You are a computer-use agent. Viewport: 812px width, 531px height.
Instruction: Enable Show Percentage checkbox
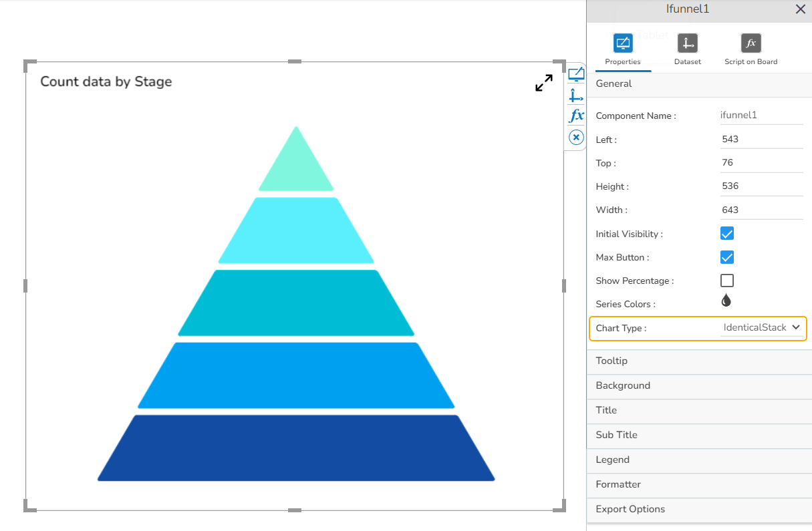(x=727, y=281)
